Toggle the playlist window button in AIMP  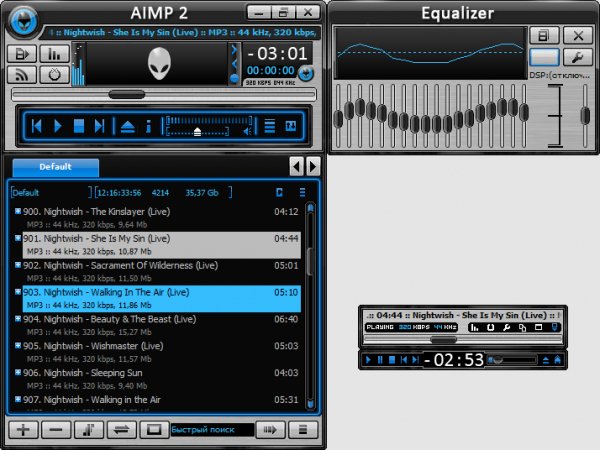[22, 54]
